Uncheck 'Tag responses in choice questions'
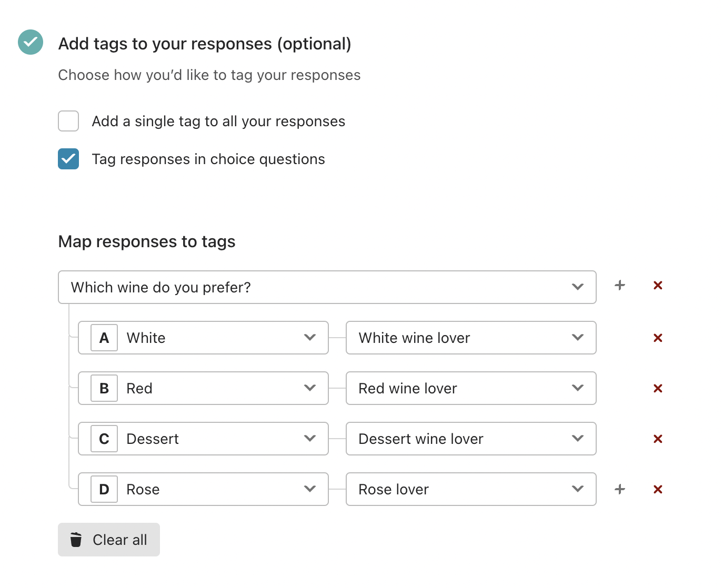Viewport: 723px width, 588px height. (x=68, y=159)
